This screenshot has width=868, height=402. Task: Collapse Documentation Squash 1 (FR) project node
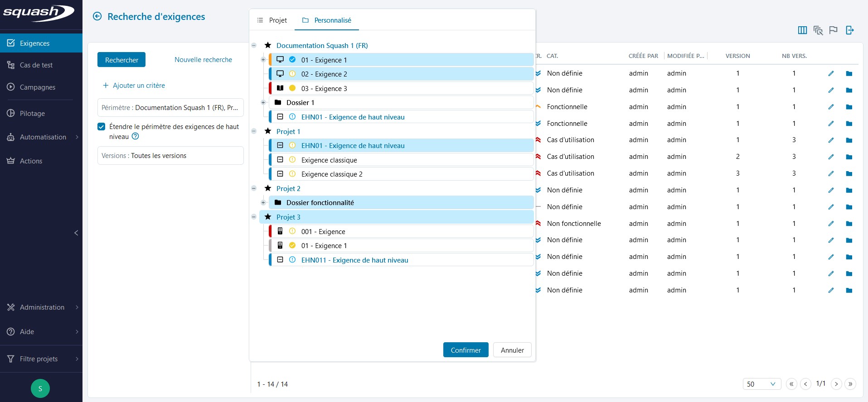tap(254, 45)
